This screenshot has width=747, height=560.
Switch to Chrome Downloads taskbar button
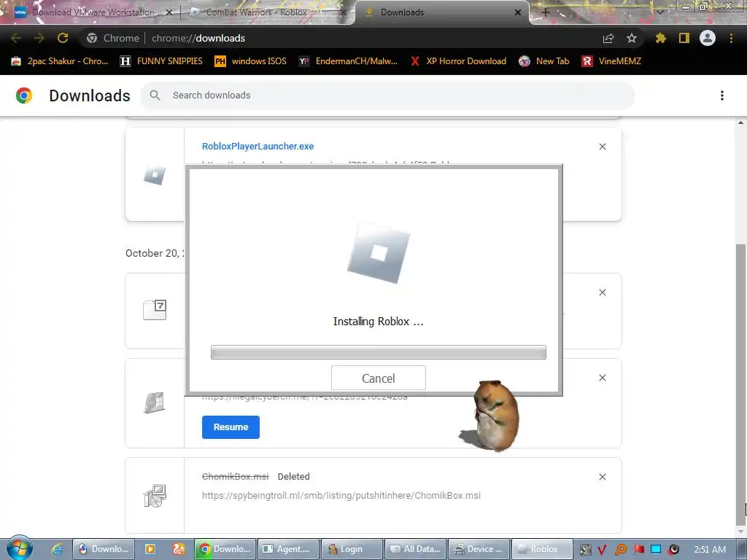click(225, 549)
